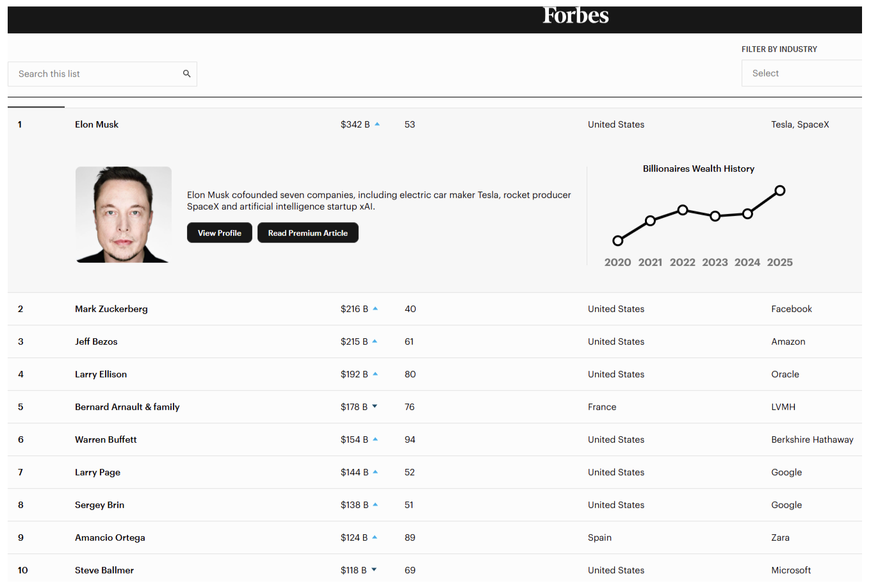Image resolution: width=871 pixels, height=588 pixels.
Task: Click the 2023 point on wealth chart
Action: click(715, 216)
